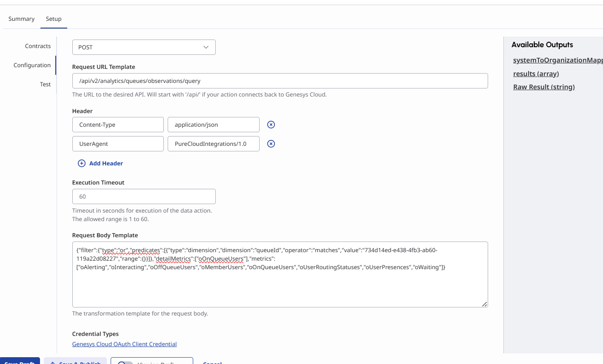
Task: Focus the Execution Timeout field
Action: 144,196
